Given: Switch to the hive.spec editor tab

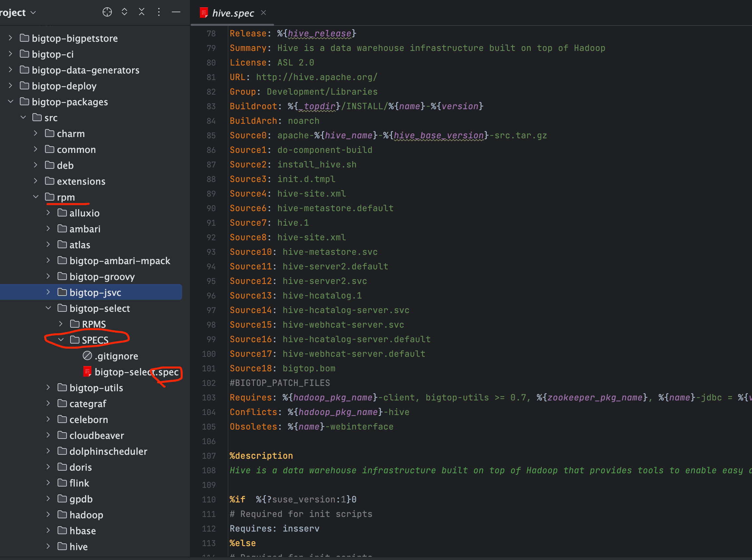Looking at the screenshot, I should (x=233, y=13).
